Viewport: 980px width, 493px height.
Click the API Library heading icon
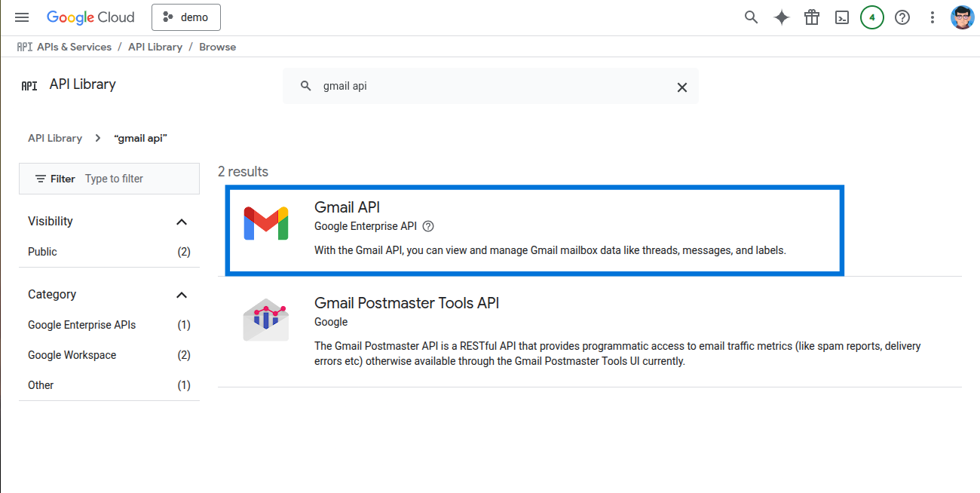tap(29, 86)
